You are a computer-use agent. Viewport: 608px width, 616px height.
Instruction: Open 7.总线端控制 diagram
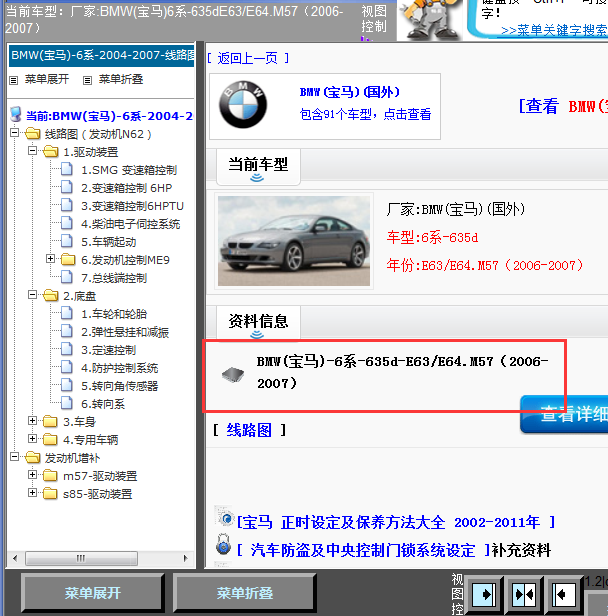pyautogui.click(x=114, y=278)
